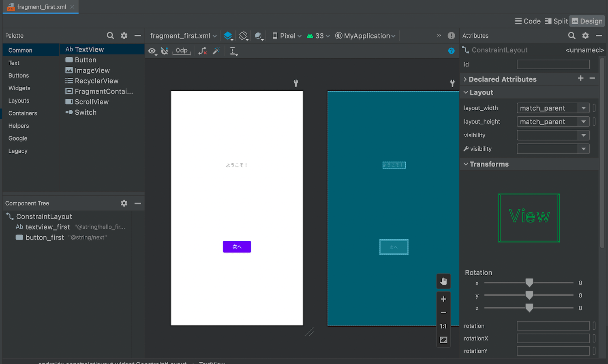Select Common palette category
The image size is (608, 364).
[31, 50]
